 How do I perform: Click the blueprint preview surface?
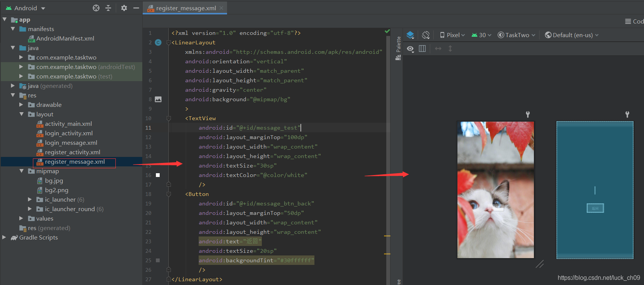595,190
